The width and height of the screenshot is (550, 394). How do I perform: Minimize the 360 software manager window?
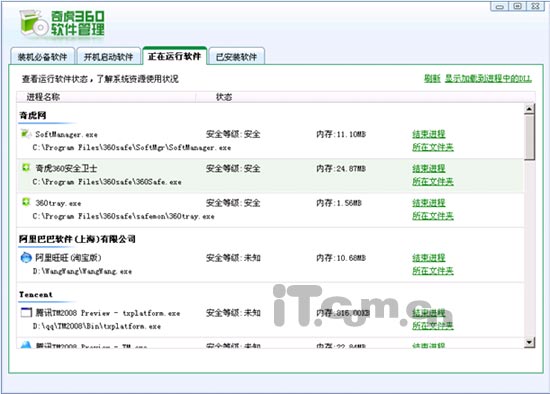point(500,6)
